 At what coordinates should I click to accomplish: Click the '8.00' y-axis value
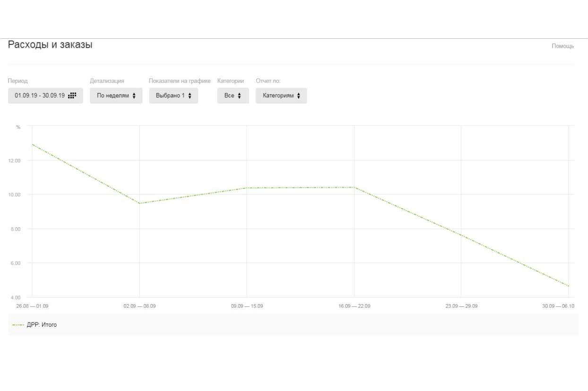16,229
